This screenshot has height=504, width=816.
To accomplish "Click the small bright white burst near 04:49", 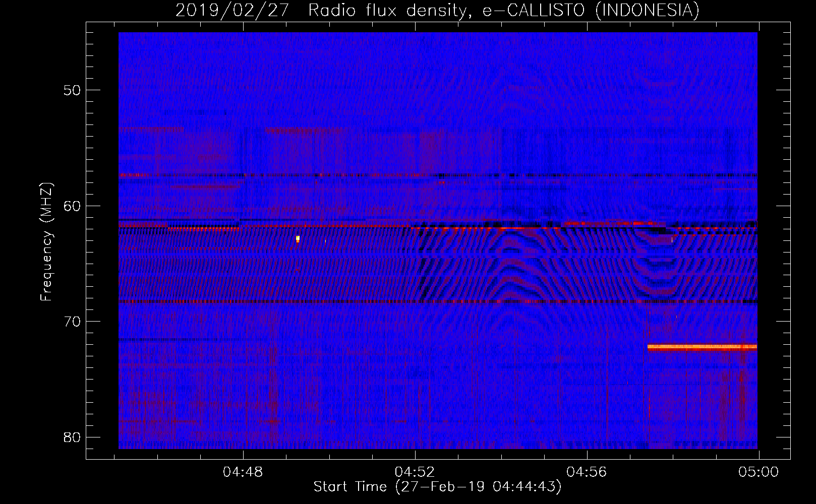I will pyautogui.click(x=298, y=239).
